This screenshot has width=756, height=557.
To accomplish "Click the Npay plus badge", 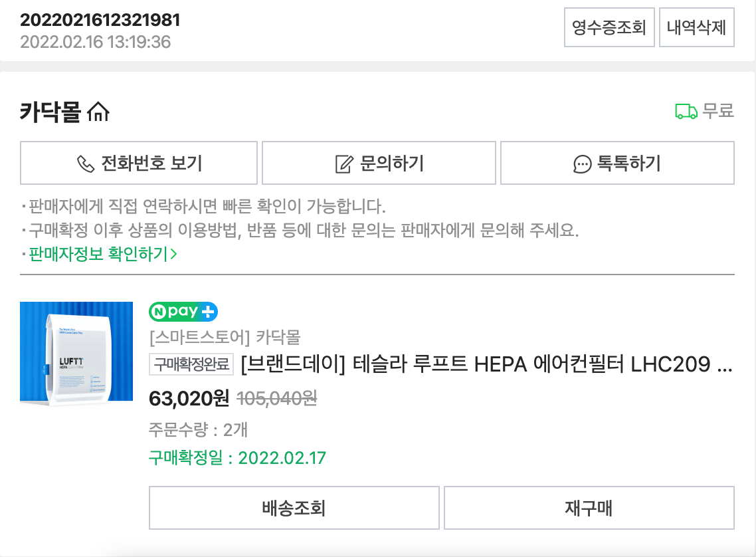I will coord(183,312).
